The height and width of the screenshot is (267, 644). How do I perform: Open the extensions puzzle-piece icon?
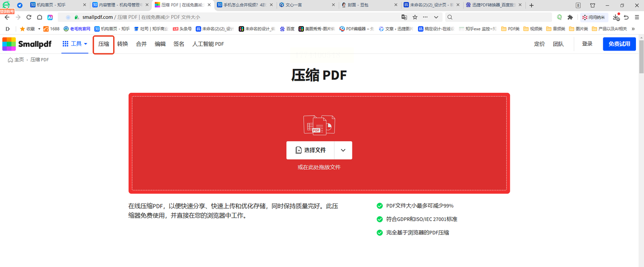point(570,17)
